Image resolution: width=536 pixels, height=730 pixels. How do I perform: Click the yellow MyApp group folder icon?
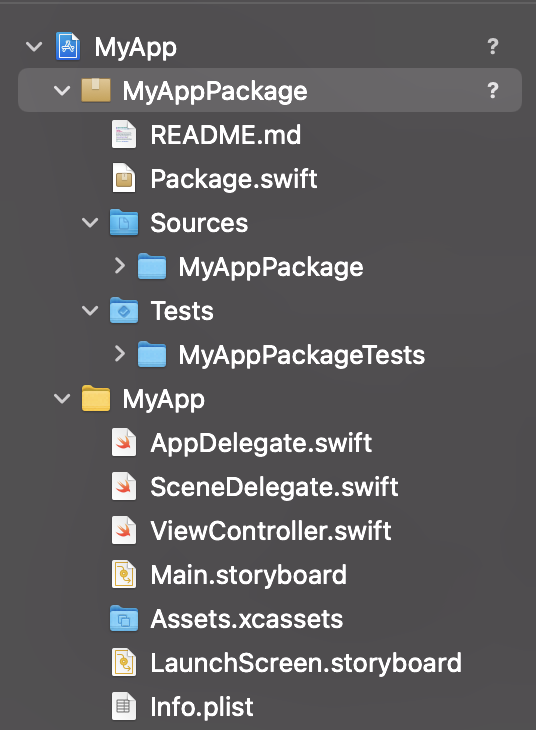(x=96, y=398)
